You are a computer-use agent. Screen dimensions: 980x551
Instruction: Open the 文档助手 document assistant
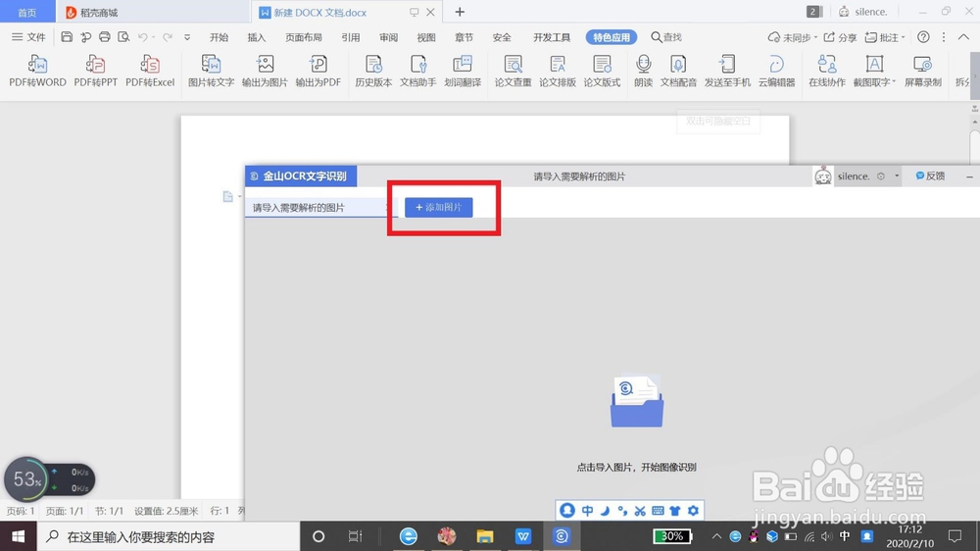(418, 71)
